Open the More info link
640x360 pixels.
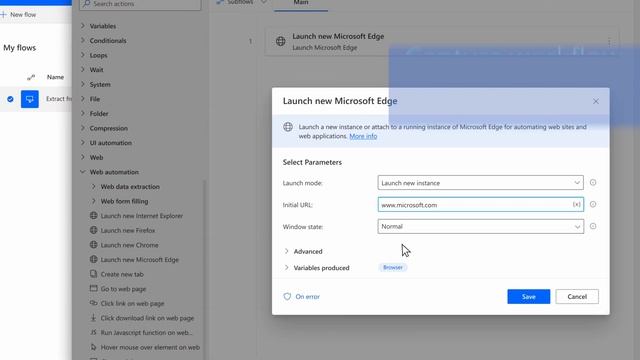tap(363, 136)
